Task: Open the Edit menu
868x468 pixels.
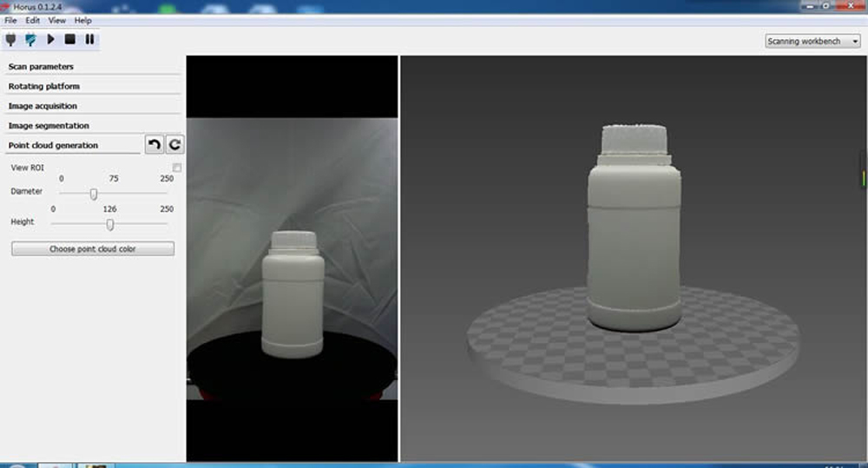Action: click(x=33, y=21)
